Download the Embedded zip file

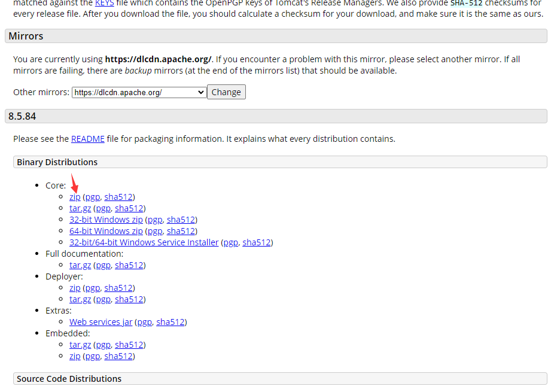[75, 356]
